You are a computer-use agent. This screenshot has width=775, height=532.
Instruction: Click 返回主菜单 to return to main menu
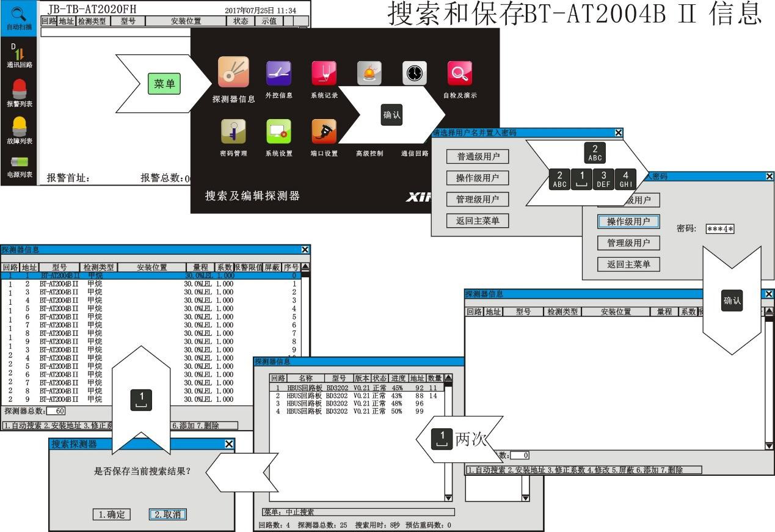pos(477,221)
